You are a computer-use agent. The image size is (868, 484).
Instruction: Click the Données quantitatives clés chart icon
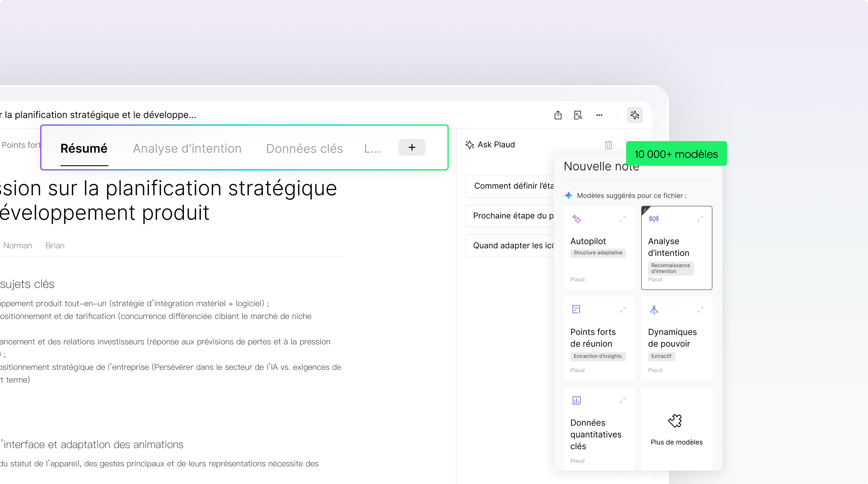click(x=576, y=400)
